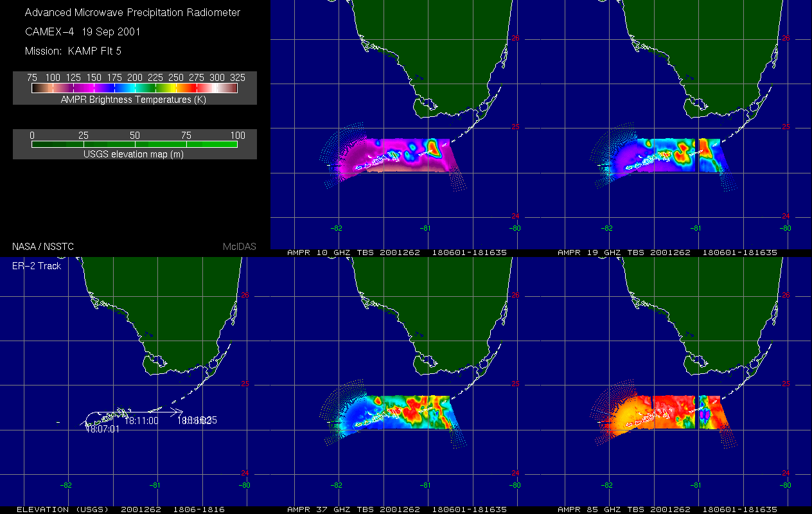Click the AMPR Brightness Temperatures color bar

134,88
